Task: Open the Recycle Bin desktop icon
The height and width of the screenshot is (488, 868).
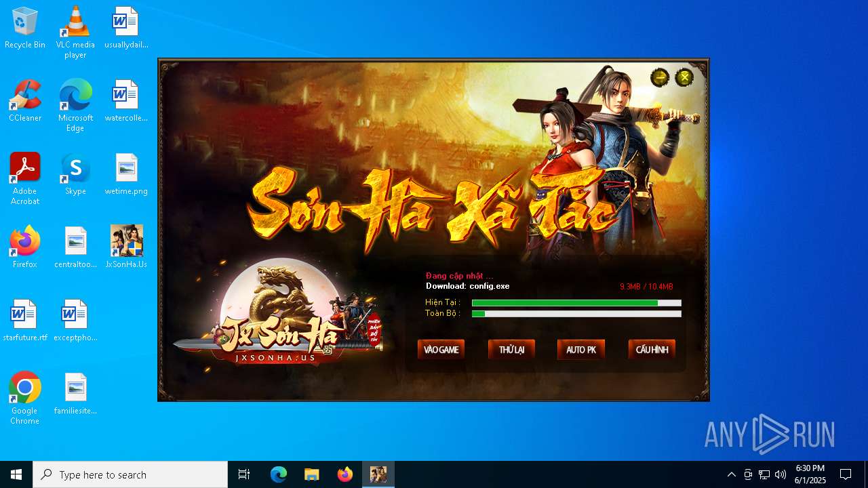Action: 25,28
